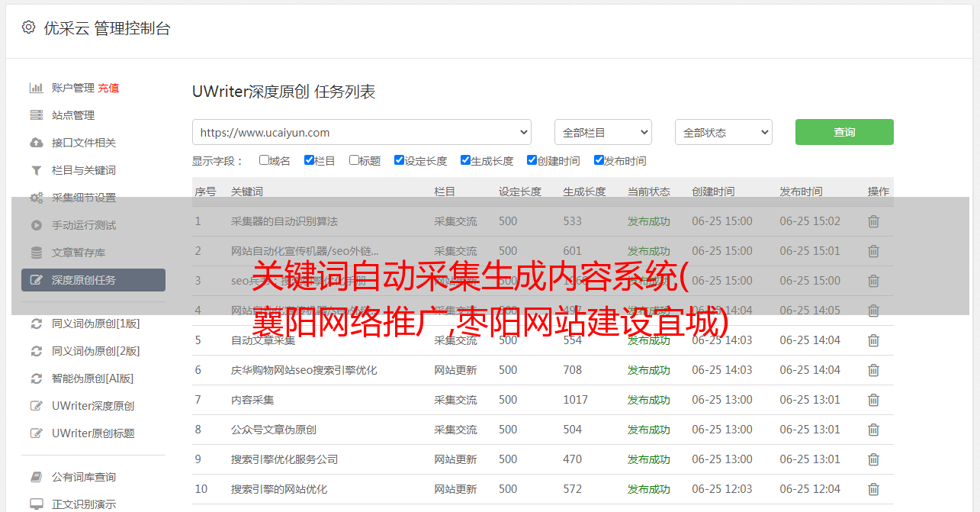This screenshot has width=980, height=512.
Task: Click the edit icon beside UWriter深度原创
Action: pyautogui.click(x=36, y=406)
